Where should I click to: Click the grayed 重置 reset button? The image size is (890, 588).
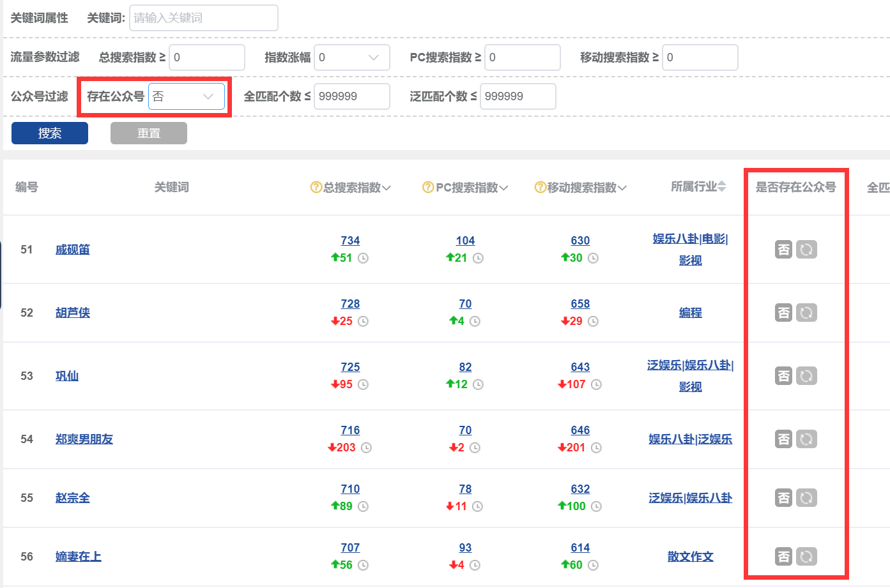tap(148, 133)
